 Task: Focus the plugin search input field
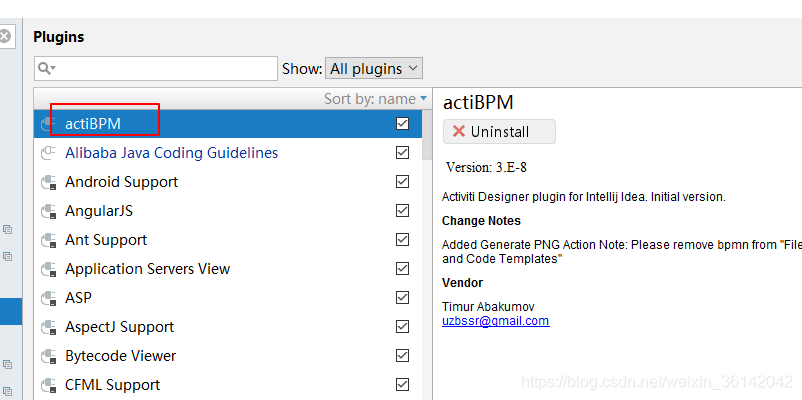coord(156,68)
